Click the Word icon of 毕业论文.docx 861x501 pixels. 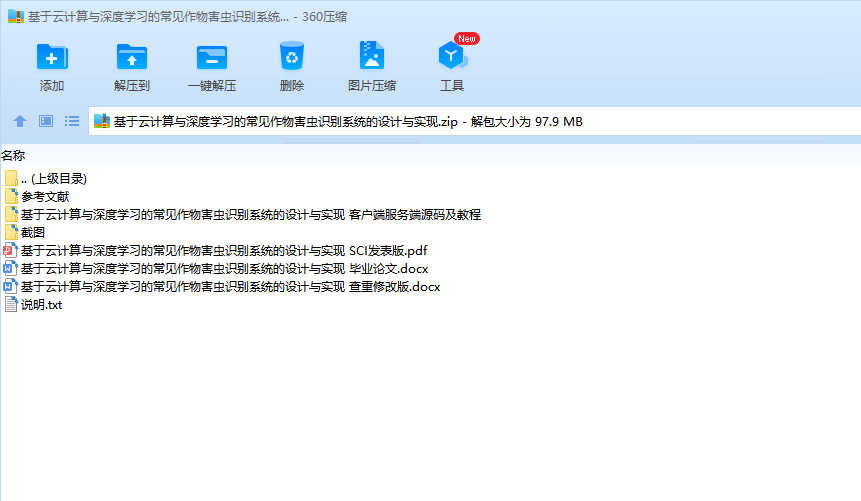pyautogui.click(x=10, y=269)
